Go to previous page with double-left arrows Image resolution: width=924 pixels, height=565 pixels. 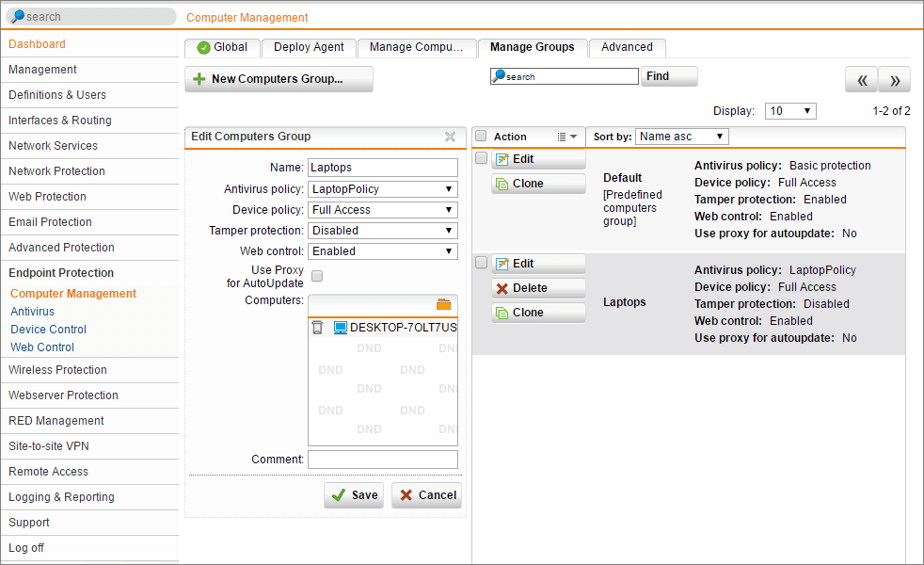pos(862,80)
